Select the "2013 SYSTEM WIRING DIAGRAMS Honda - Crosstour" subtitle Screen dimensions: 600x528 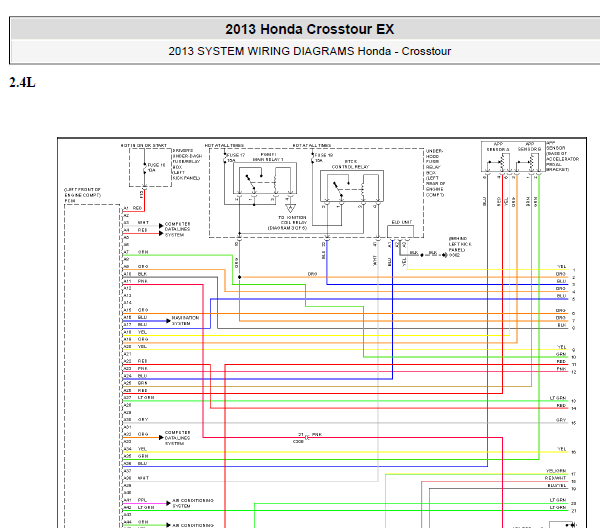309,51
